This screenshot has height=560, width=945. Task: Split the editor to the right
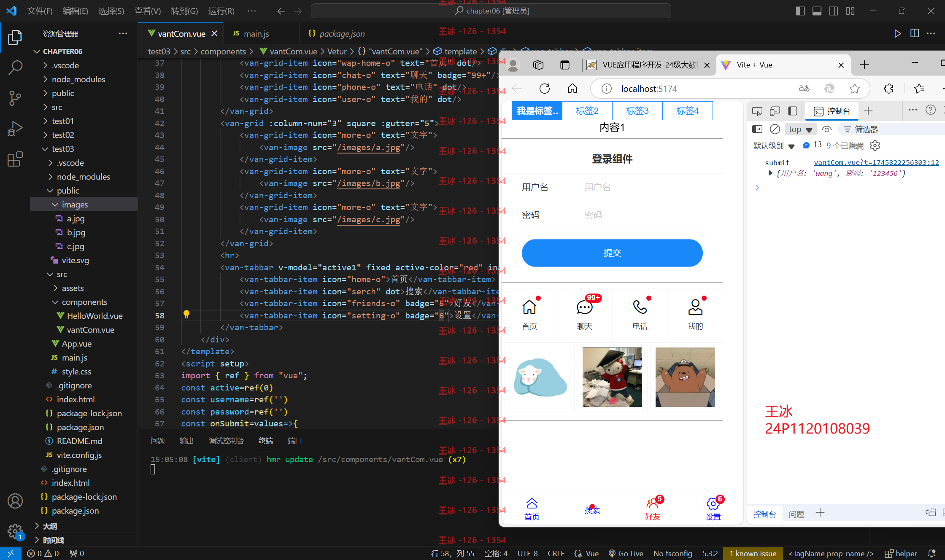(915, 33)
